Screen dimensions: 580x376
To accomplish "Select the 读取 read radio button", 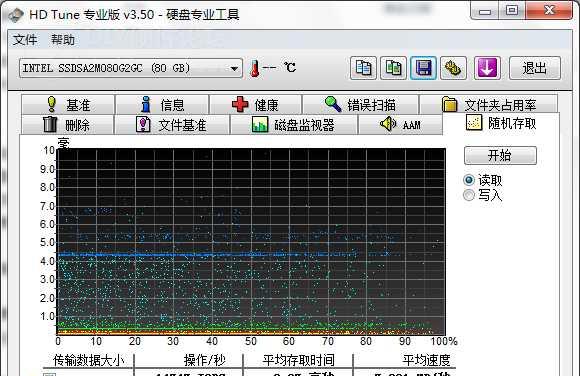I will pyautogui.click(x=469, y=180).
